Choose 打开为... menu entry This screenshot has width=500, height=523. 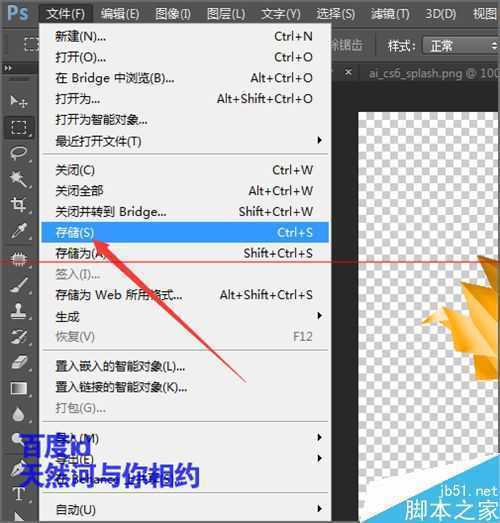[x=185, y=99]
